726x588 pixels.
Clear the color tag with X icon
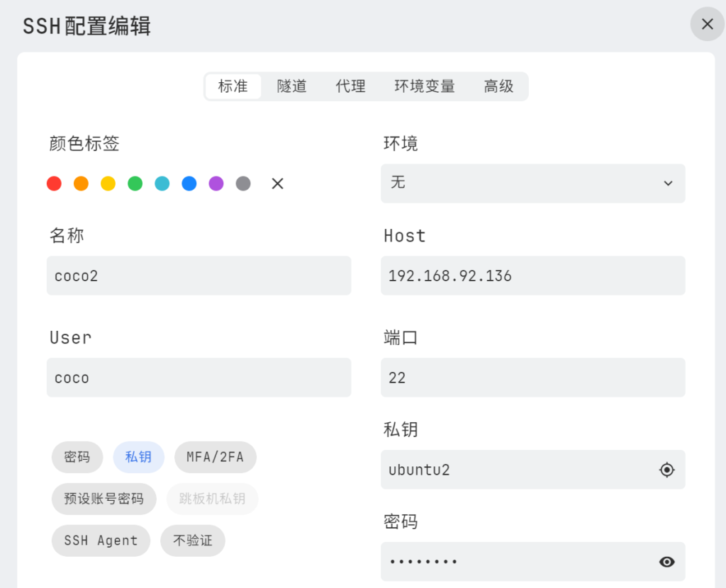[x=278, y=183]
